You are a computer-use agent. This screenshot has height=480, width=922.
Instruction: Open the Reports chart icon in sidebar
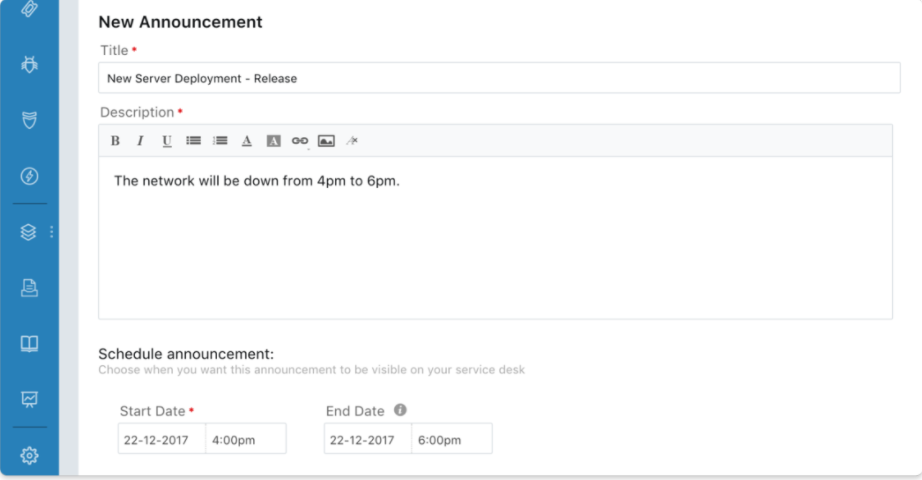pos(29,399)
